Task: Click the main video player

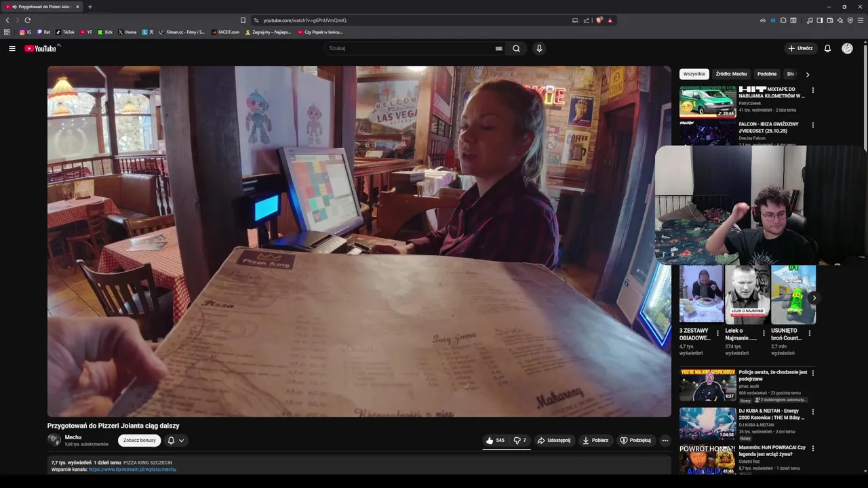Action: (359, 241)
